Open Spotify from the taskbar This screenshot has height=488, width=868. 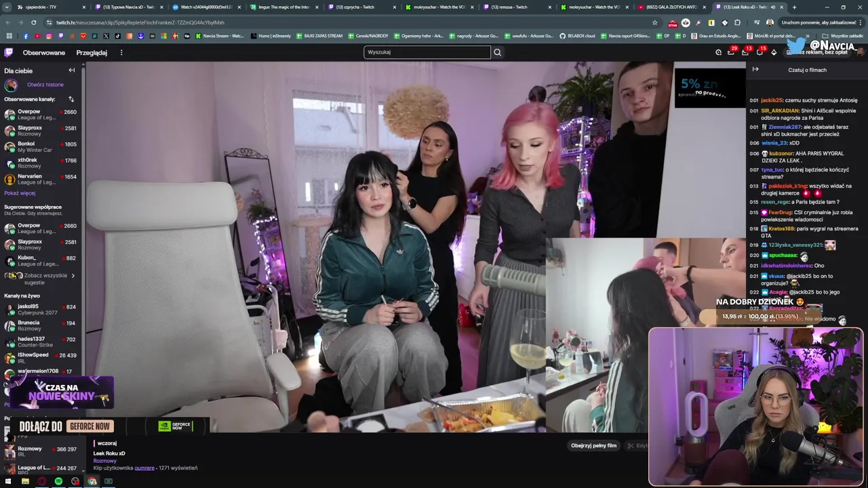pos(58,481)
